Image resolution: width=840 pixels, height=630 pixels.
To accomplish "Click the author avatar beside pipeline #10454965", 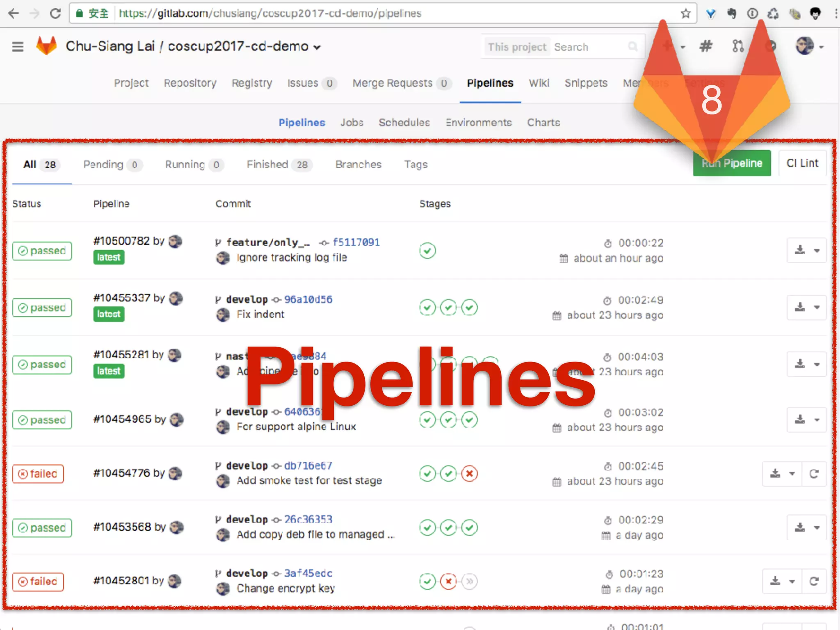I will pyautogui.click(x=177, y=419).
